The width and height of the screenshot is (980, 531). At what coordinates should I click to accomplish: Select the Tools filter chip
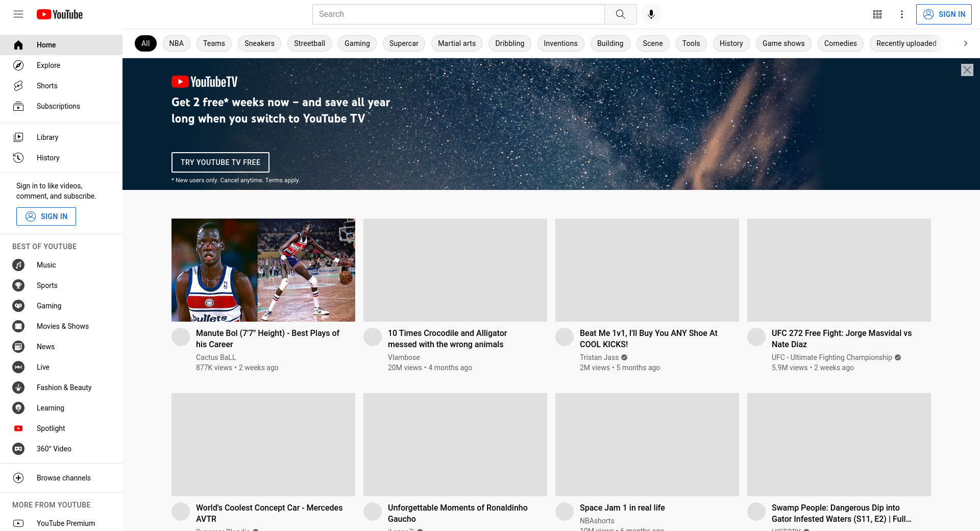691,43
